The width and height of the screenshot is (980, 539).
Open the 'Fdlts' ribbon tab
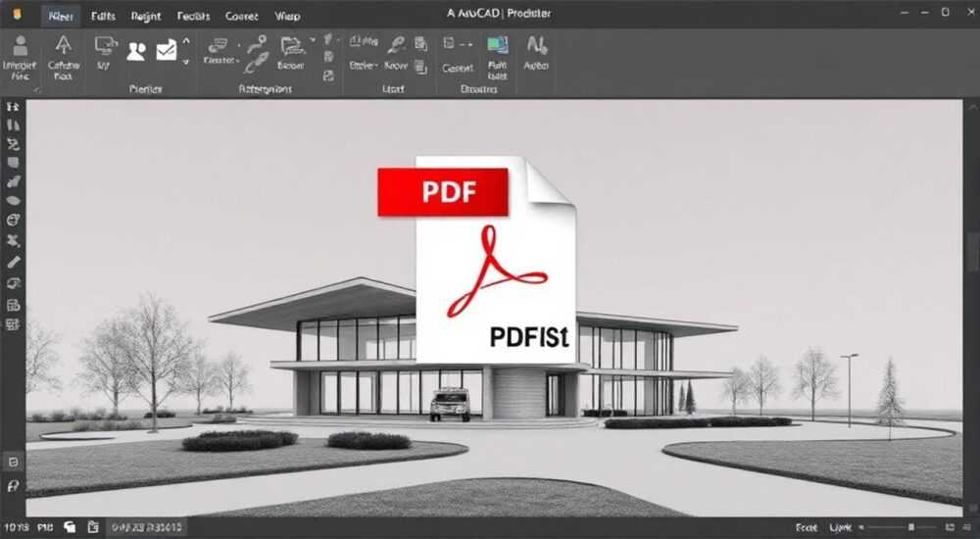pyautogui.click(x=103, y=17)
